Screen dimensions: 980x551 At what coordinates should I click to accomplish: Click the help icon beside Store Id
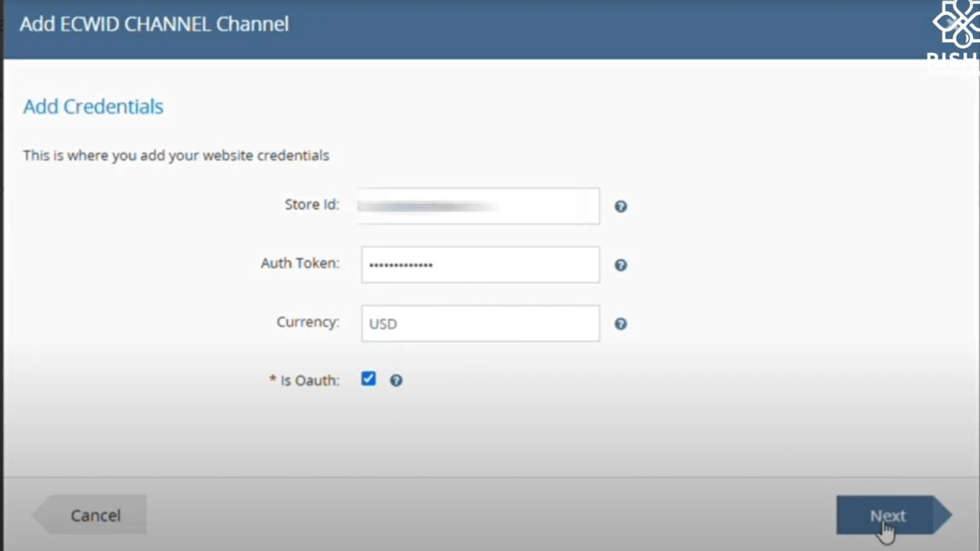tap(620, 206)
